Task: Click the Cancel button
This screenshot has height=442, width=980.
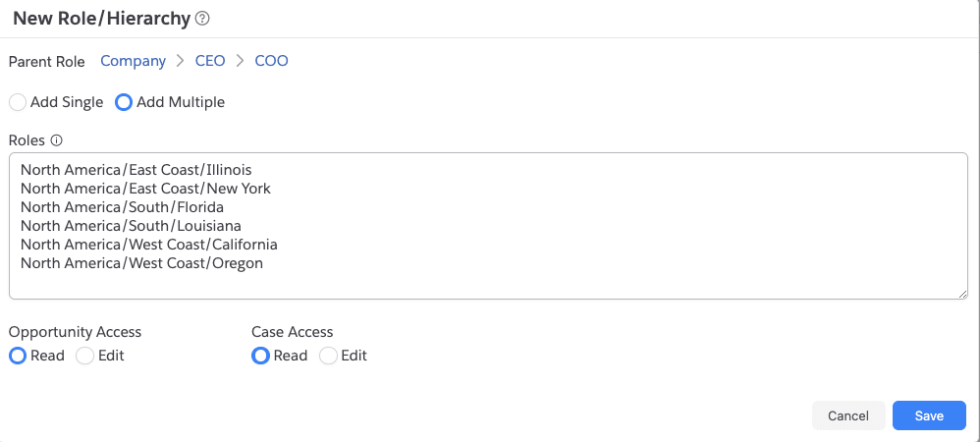Action: coord(848,415)
